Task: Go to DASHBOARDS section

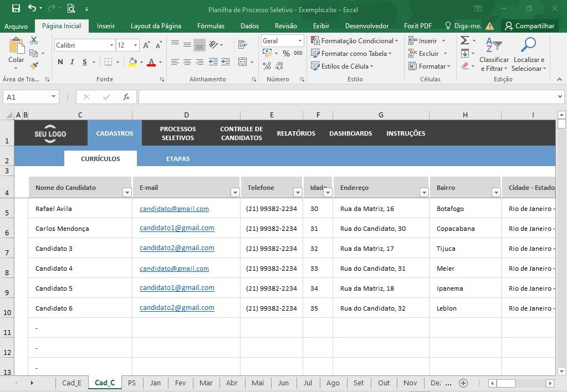Action: click(350, 133)
